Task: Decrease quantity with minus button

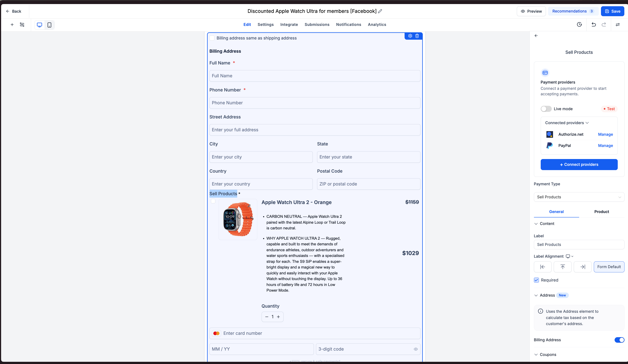Action: [267, 317]
